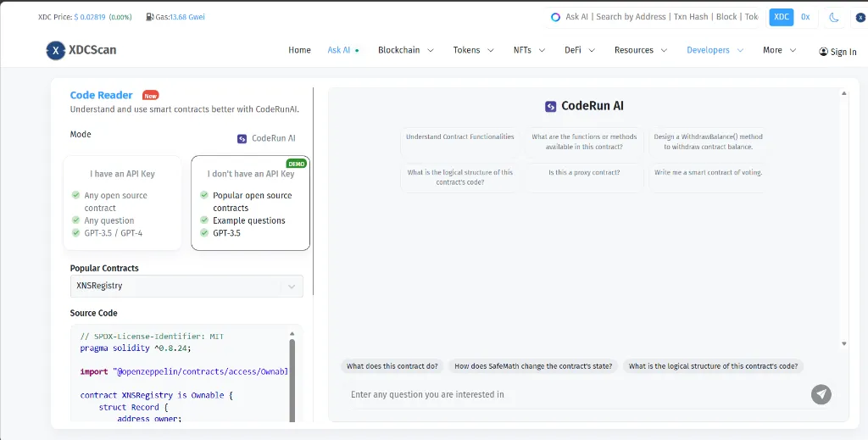Expand the DeFi menu

click(x=580, y=50)
